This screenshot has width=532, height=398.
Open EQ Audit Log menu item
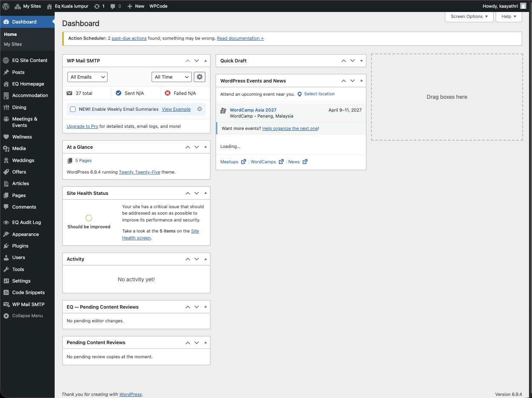tap(27, 222)
